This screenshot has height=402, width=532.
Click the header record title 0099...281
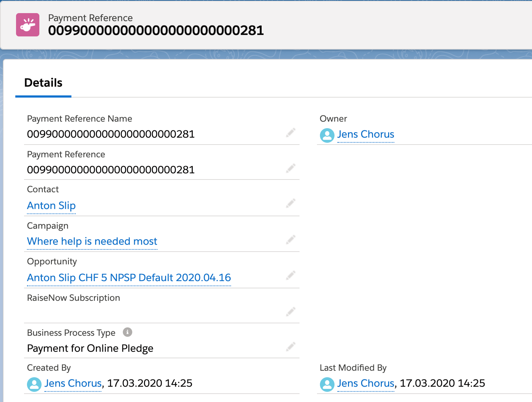tap(156, 31)
